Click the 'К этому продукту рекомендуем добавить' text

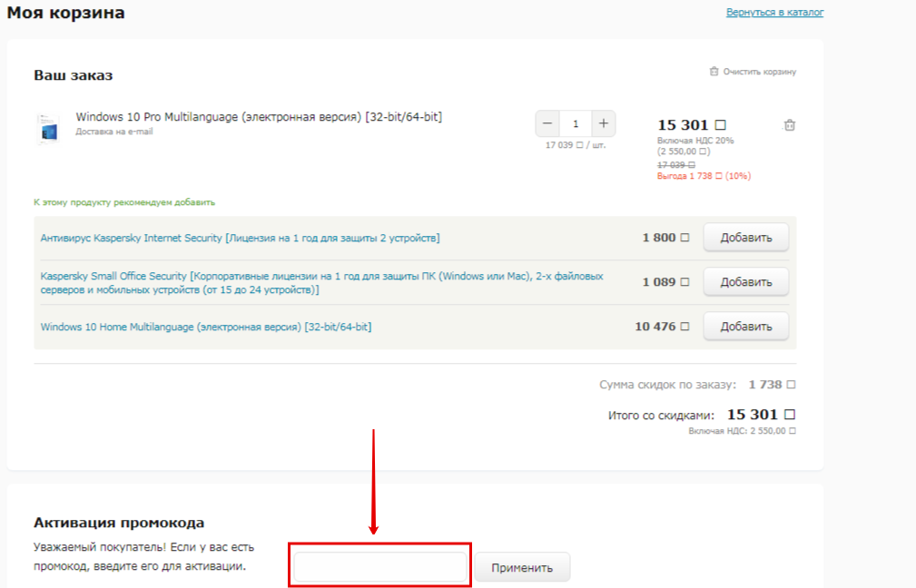coord(124,202)
